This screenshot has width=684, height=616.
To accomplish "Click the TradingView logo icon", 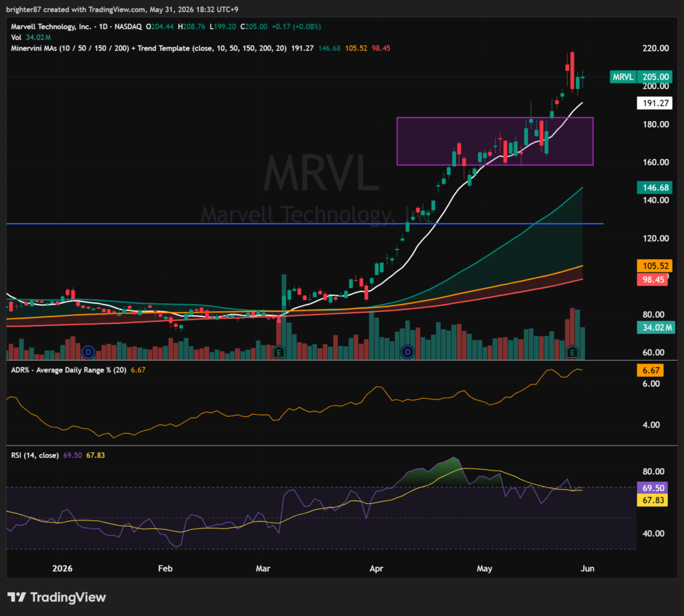I will pyautogui.click(x=17, y=597).
